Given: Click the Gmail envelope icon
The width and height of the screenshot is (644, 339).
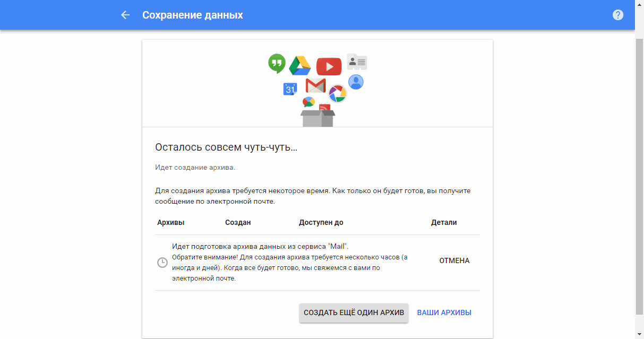Looking at the screenshot, I should tap(315, 85).
